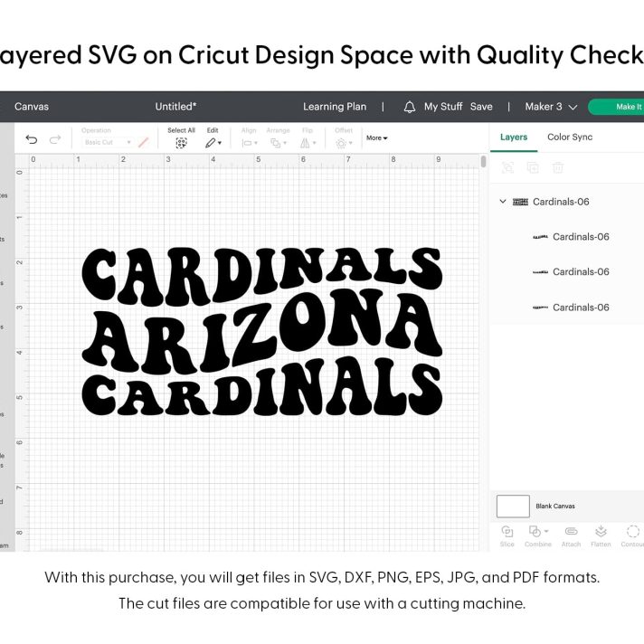
Task: Select the third Cardinals-06 sublayer
Action: coord(571,308)
